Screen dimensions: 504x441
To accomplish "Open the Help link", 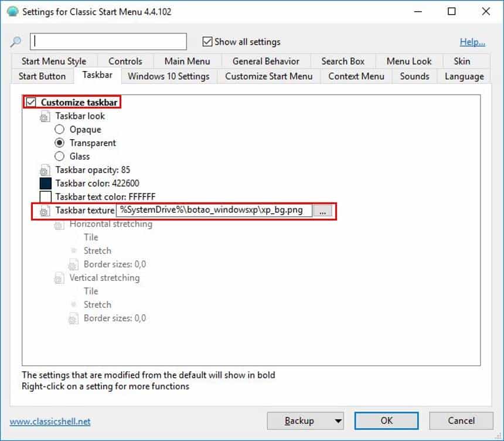I will point(472,42).
